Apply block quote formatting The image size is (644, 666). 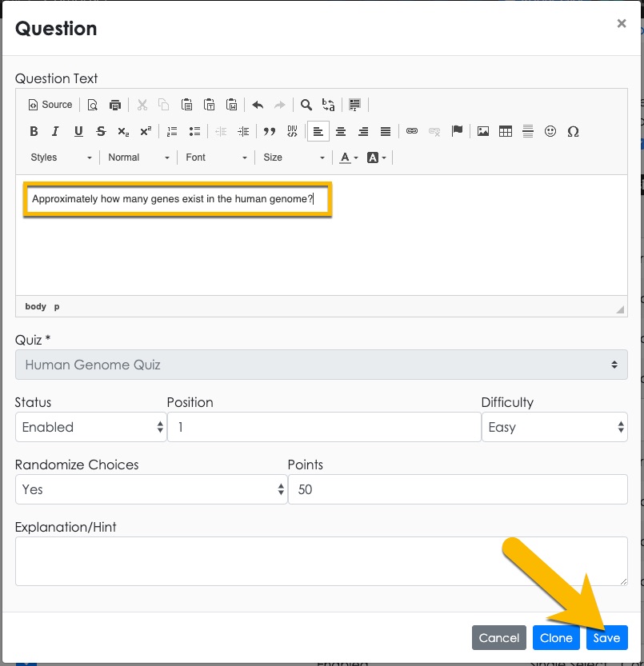pos(270,131)
